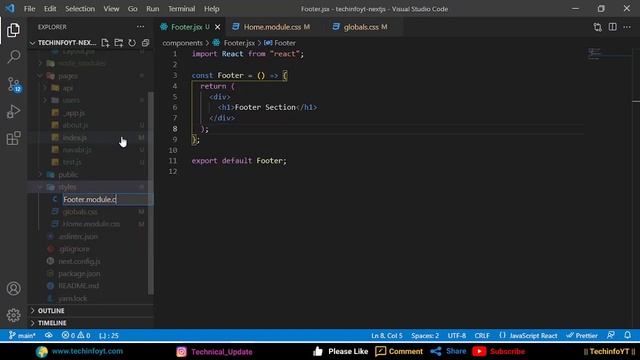
Task: Open the Selection menu
Action: click(x=80, y=9)
